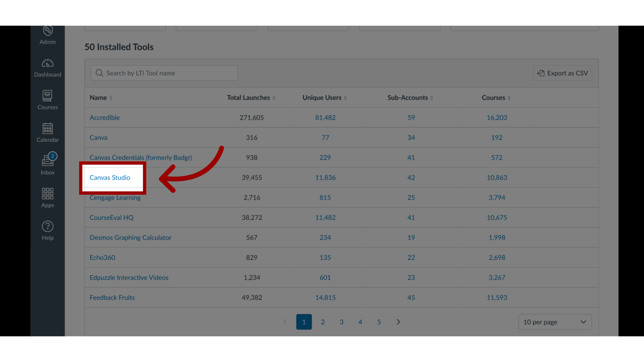Click Desmos courses count 1,998
This screenshot has width=644, height=362.
(x=497, y=238)
